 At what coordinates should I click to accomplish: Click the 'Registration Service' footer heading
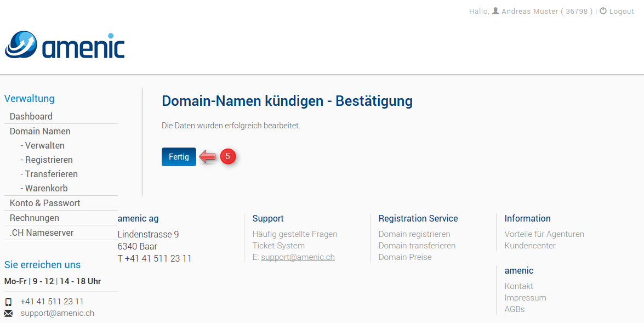coord(418,219)
